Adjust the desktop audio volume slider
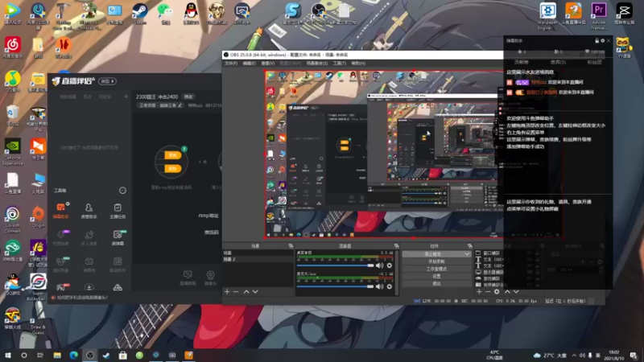 (335, 265)
